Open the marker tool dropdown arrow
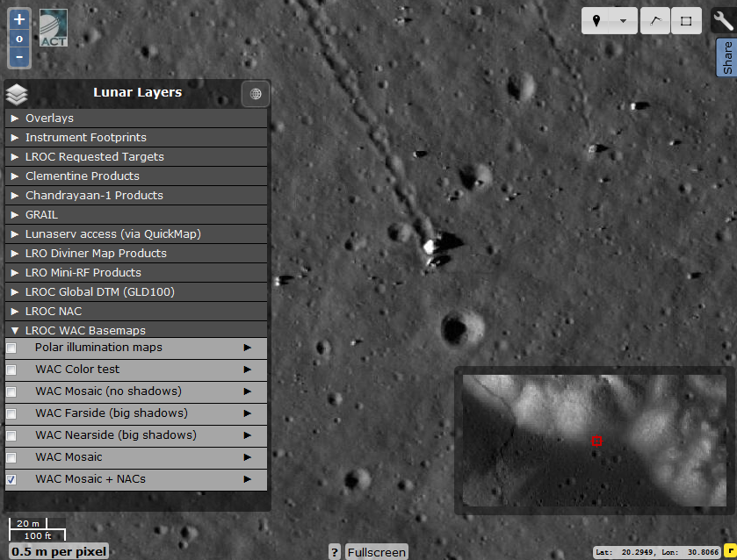737x560 pixels. click(x=624, y=21)
